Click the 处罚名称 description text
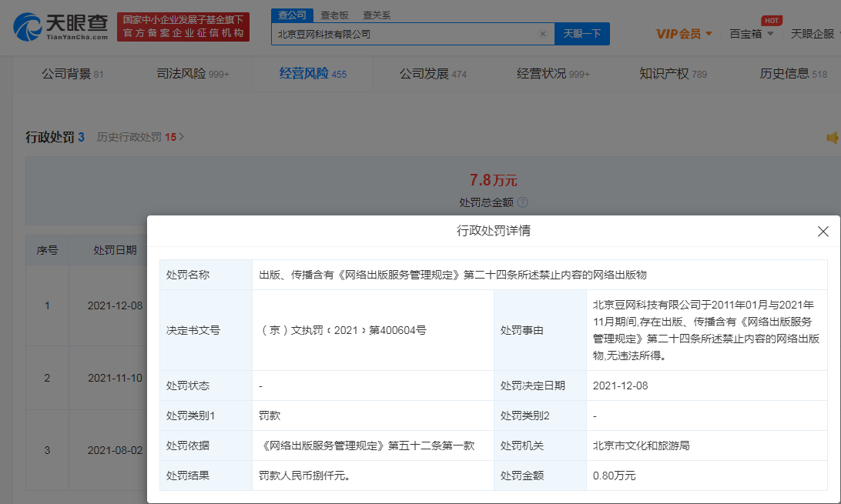Screen dimensions: 841x504 [453, 275]
